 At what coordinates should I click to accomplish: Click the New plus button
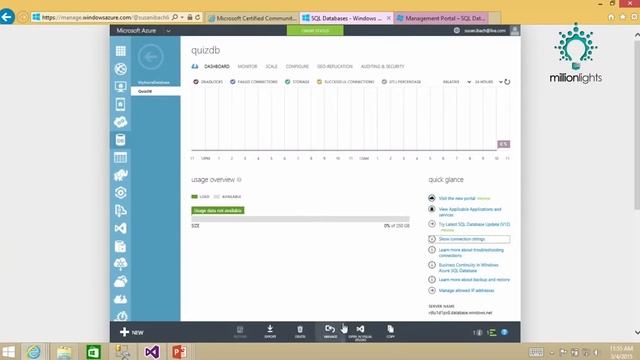(131, 332)
